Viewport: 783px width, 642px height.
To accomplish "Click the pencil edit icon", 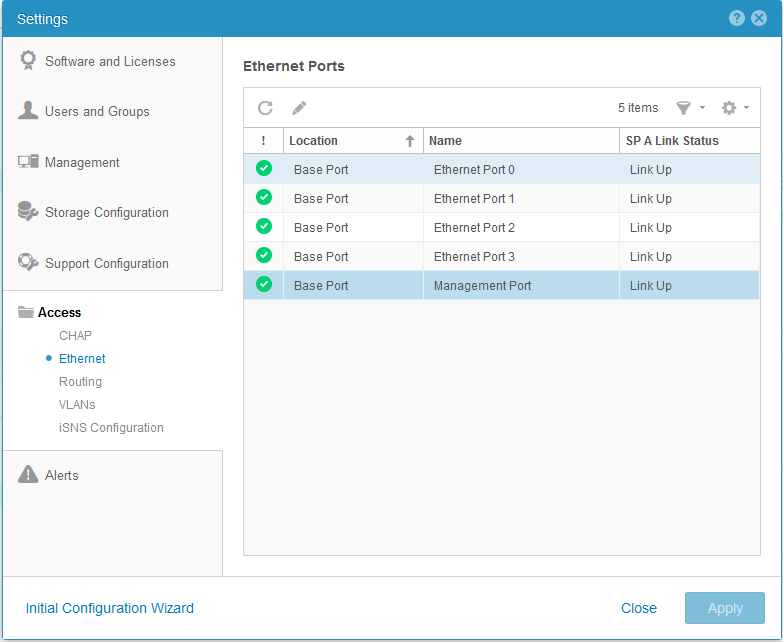I will click(299, 108).
